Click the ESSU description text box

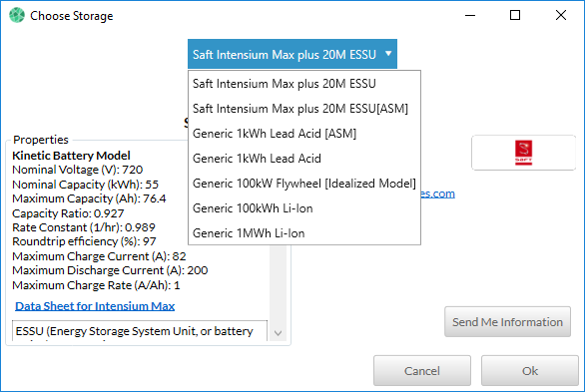(140, 331)
